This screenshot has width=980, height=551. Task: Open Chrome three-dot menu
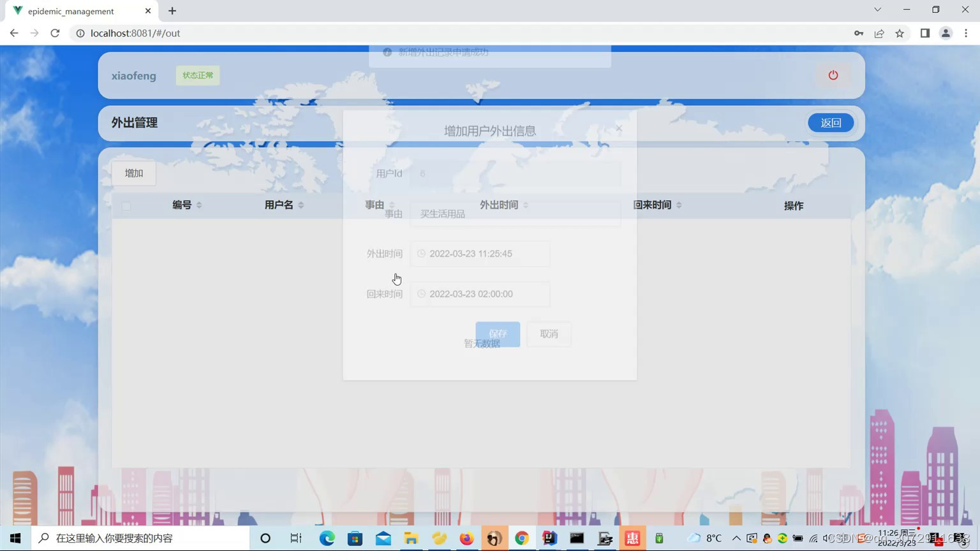pyautogui.click(x=966, y=33)
